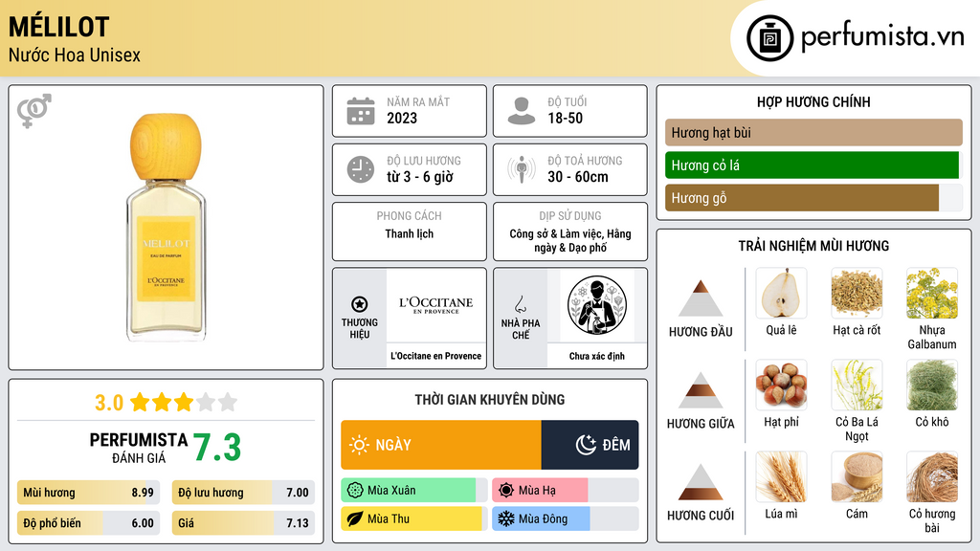Click the Hạt cà rốt note image
The height and width of the screenshot is (551, 980).
857,293
